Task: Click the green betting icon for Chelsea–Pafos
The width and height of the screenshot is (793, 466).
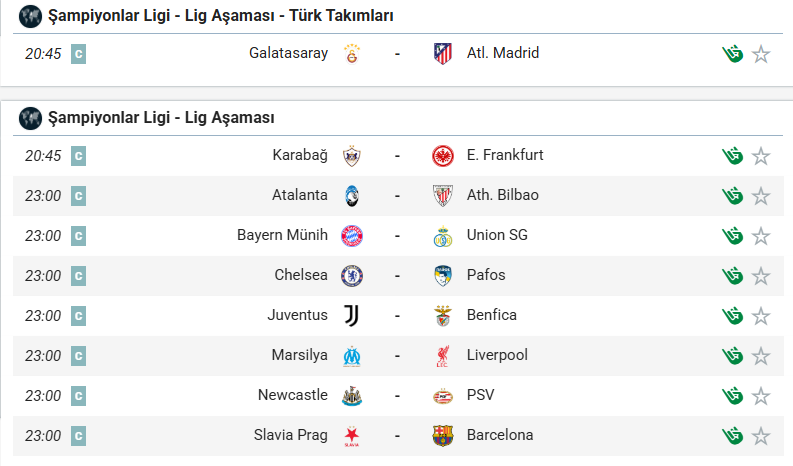Action: (733, 275)
